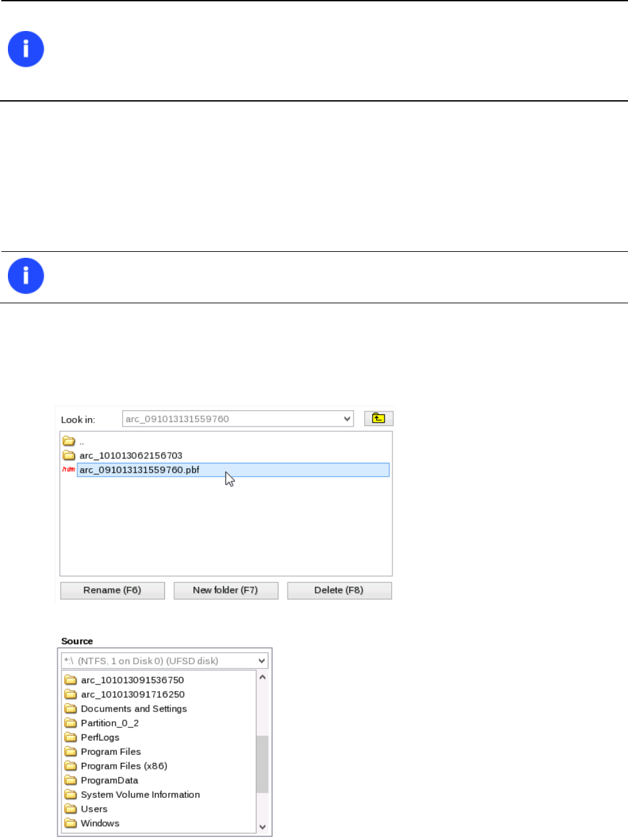Image resolution: width=628 pixels, height=840 pixels.
Task: Click folder icon beside ProgramData
Action: [71, 780]
